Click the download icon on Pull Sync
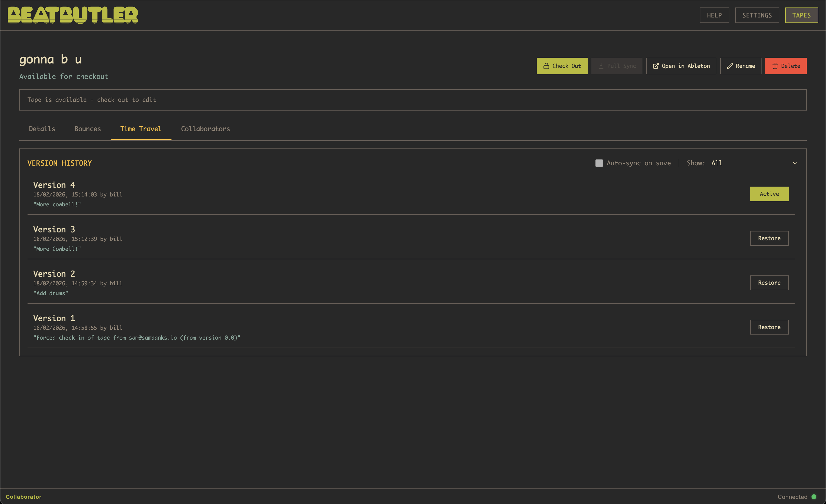The height and width of the screenshot is (504, 826). [x=601, y=66]
